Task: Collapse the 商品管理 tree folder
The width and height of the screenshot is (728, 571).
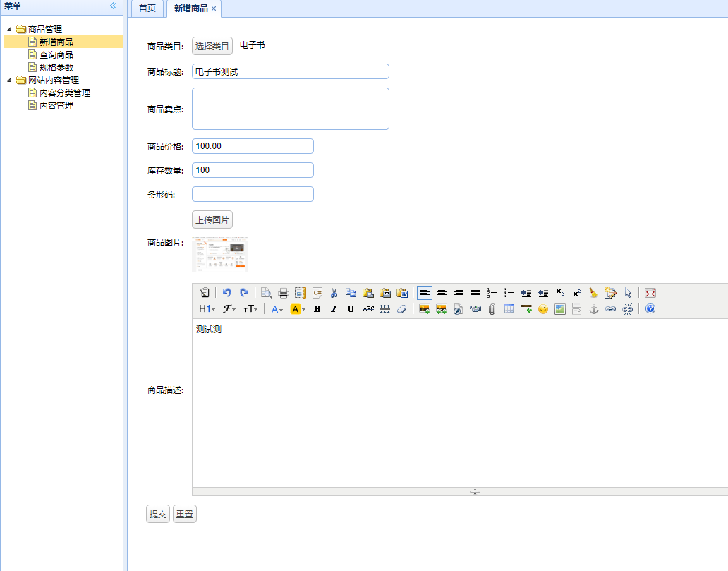Action: (x=9, y=29)
